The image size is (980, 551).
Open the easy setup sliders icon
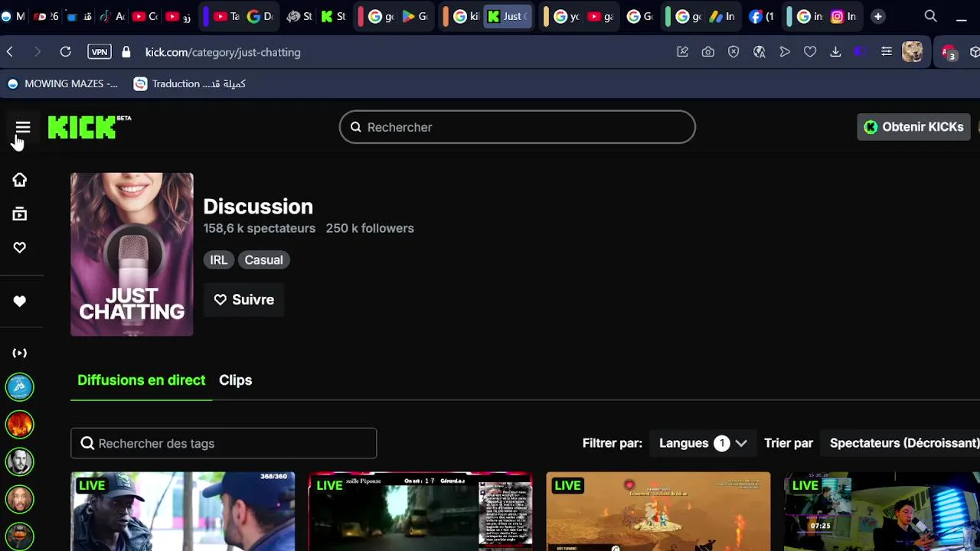click(x=886, y=52)
